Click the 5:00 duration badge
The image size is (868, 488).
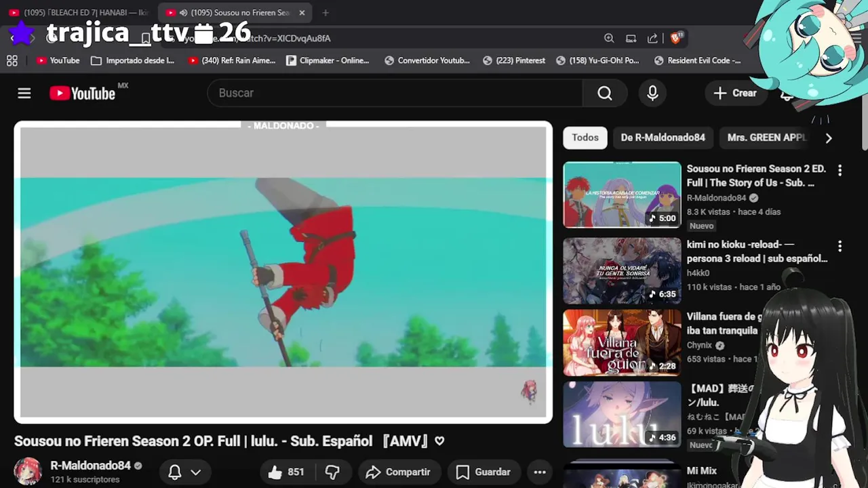[663, 218]
